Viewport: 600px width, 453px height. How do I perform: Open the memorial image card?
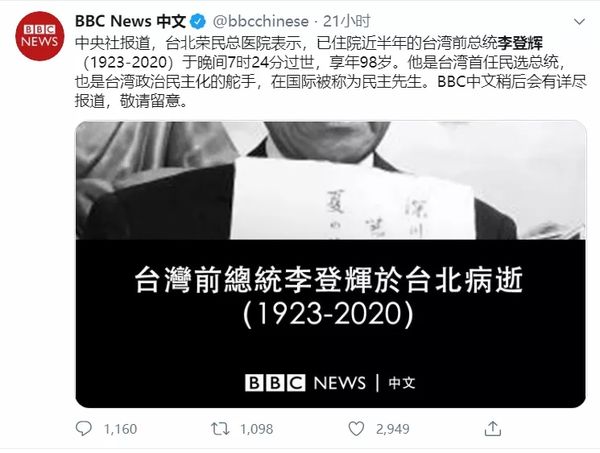(x=331, y=264)
